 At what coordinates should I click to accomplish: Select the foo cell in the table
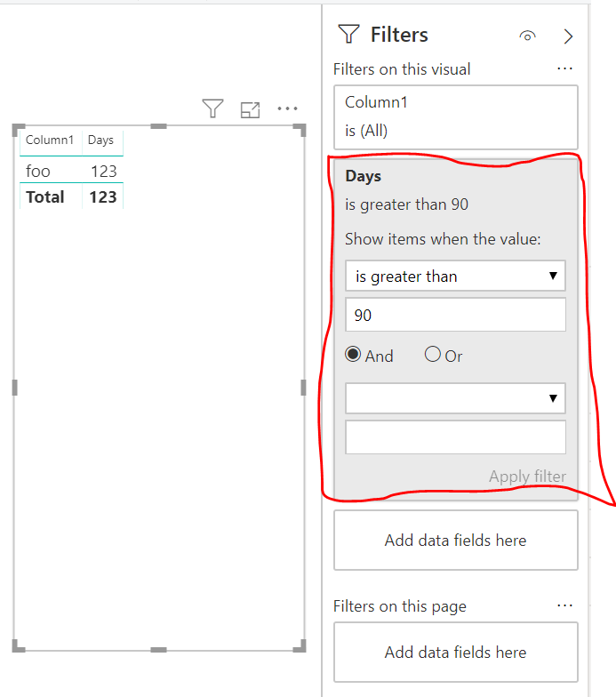[x=37, y=171]
